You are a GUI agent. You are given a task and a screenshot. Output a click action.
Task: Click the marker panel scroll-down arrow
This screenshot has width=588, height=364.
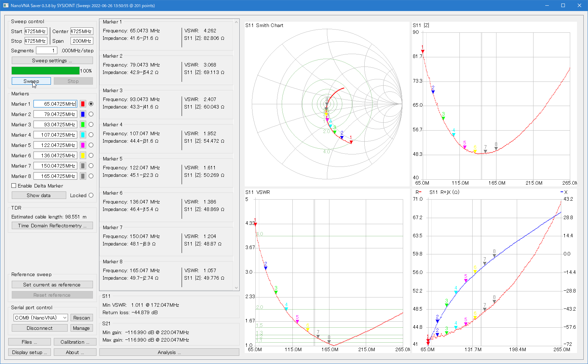(236, 287)
